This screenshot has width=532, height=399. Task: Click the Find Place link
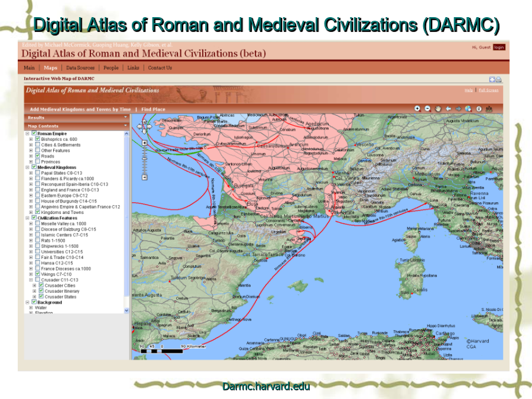pyautogui.click(x=153, y=109)
